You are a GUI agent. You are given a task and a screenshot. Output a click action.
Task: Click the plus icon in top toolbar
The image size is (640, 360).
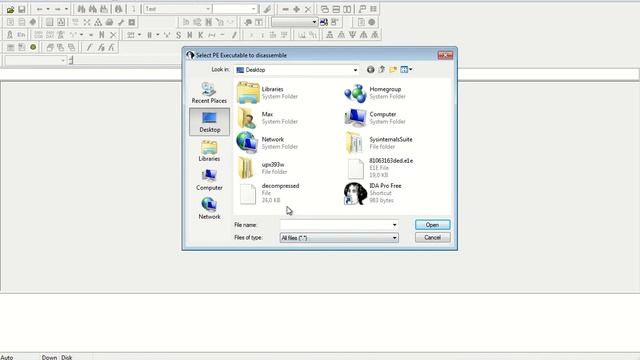tap(297, 9)
